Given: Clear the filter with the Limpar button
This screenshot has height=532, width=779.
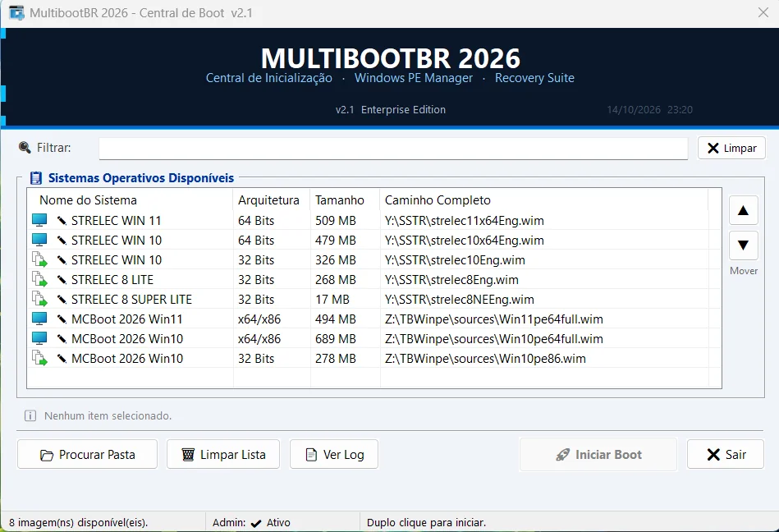Looking at the screenshot, I should tap(731, 148).
